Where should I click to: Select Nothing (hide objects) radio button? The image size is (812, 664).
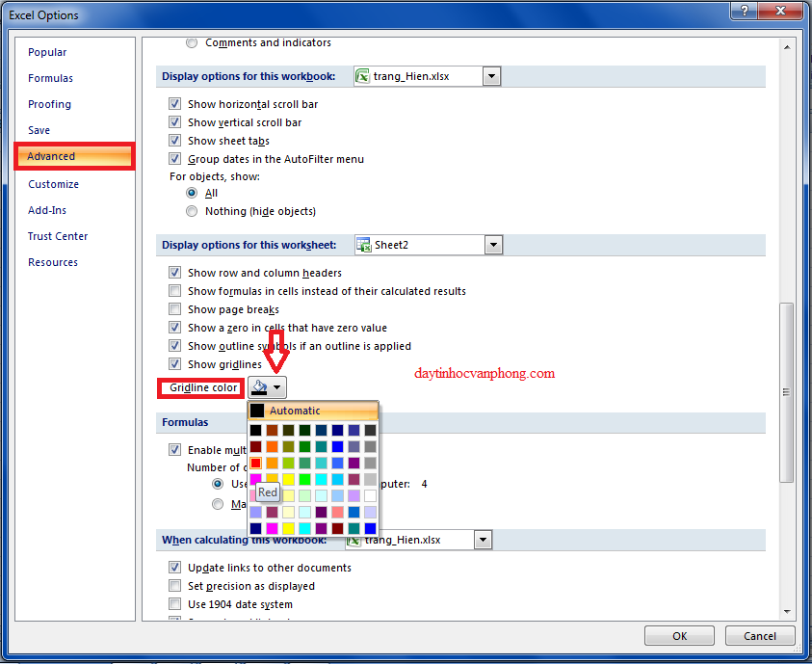pyautogui.click(x=192, y=211)
